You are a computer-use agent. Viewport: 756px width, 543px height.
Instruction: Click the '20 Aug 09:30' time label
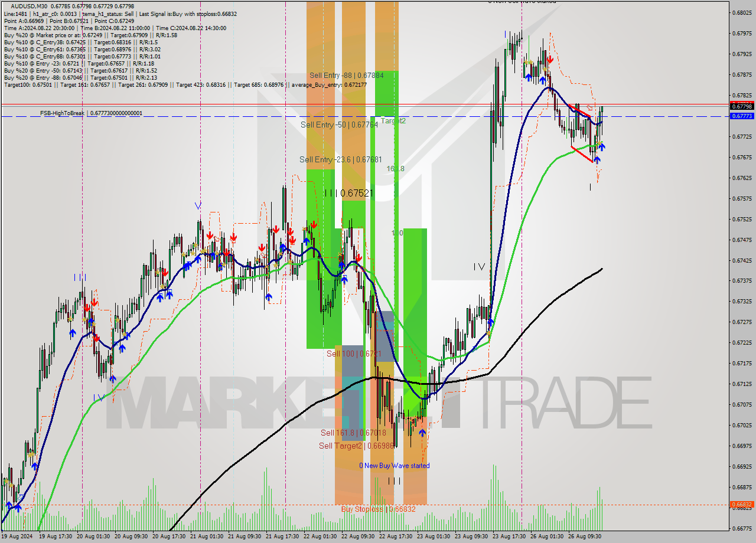click(131, 537)
